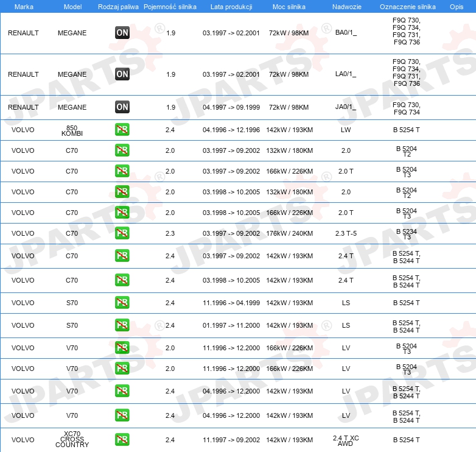Click the Rodzaj paliwa column header
The image size is (476, 452).
[118, 7]
